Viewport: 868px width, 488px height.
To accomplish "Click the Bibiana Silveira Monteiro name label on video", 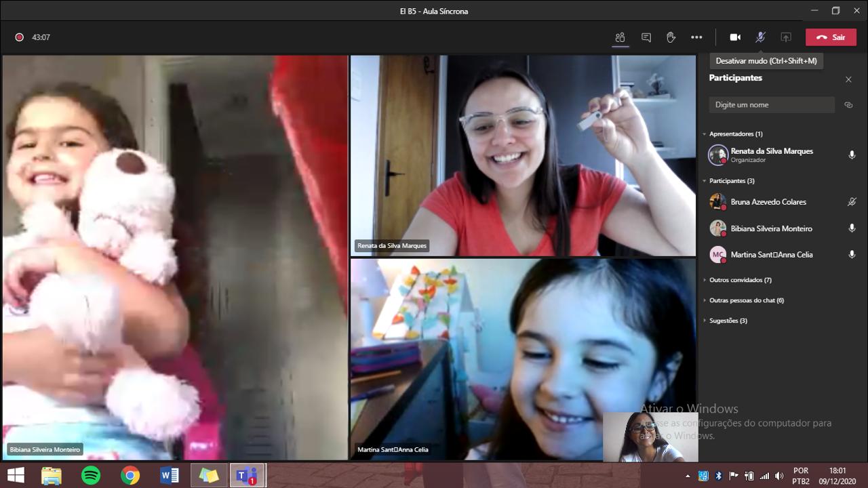I will [45, 449].
